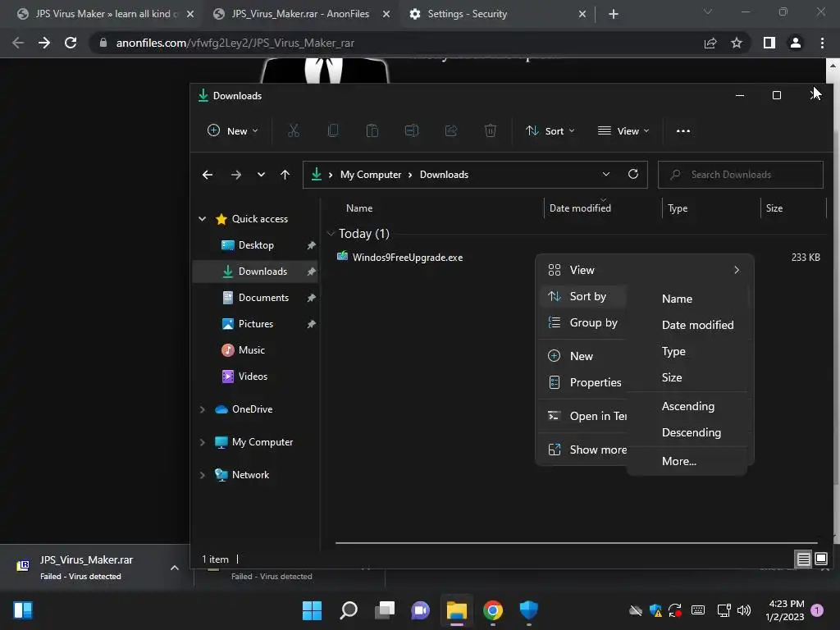
Task: Open recent locations dropdown arrow
Action: pos(261,175)
